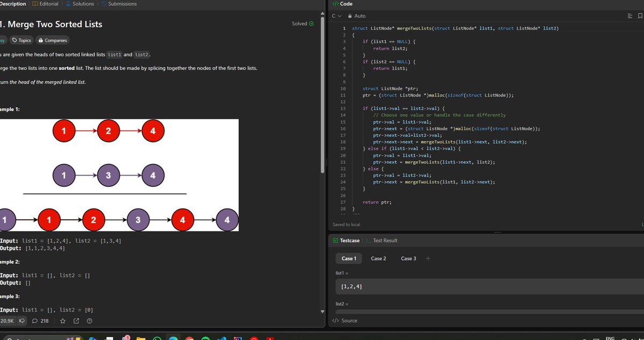
Task: Click the dislike thumbs-down icon
Action: click(x=22, y=321)
